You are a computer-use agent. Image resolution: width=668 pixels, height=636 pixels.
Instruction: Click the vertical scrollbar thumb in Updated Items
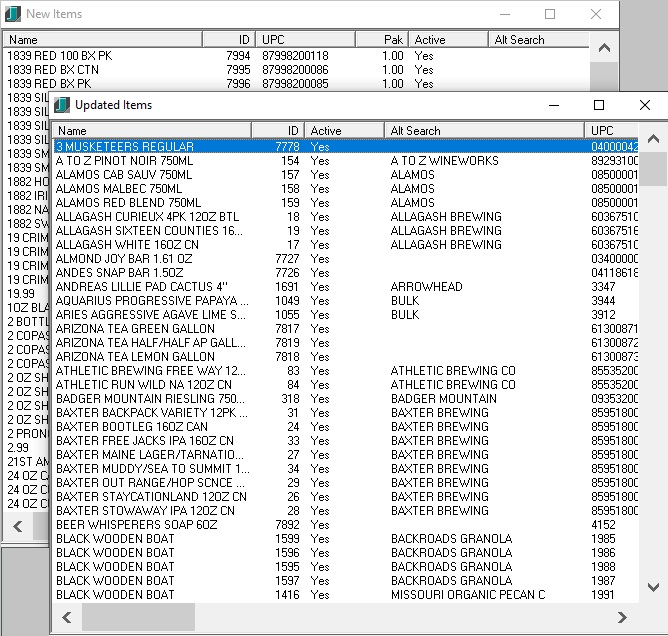tap(653, 169)
